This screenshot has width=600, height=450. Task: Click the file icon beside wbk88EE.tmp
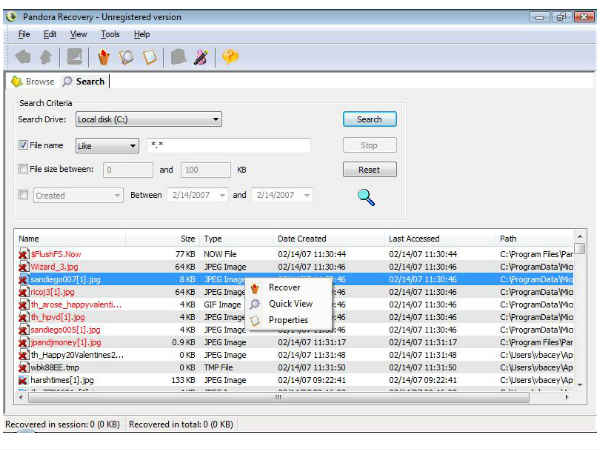pyautogui.click(x=23, y=367)
